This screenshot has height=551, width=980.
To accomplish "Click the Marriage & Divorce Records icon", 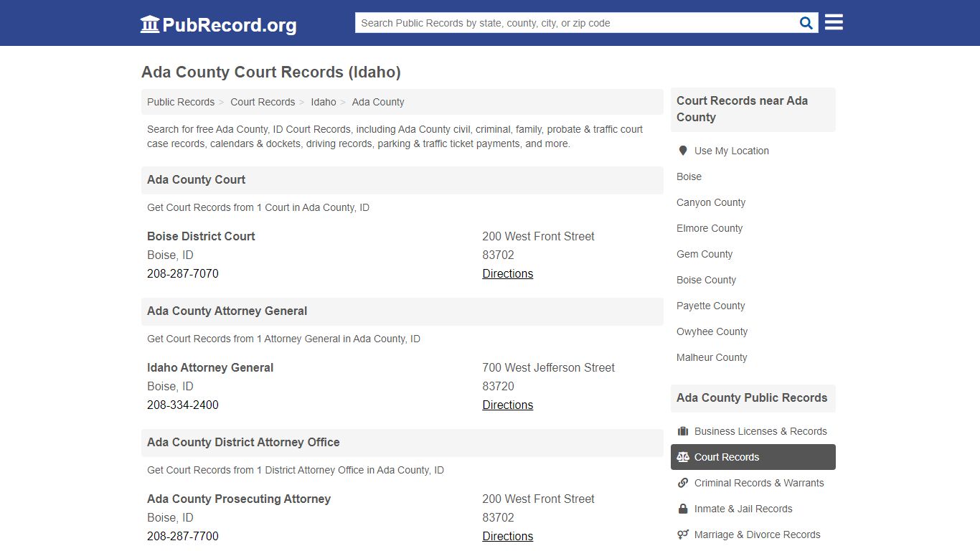I will point(683,534).
